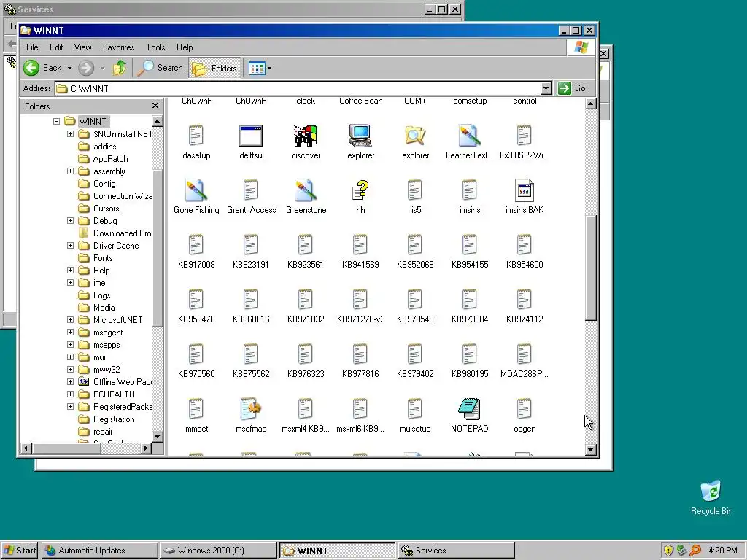Click folder tree horizontal scroll right arrow
This screenshot has width=747, height=560.
pos(146,448)
